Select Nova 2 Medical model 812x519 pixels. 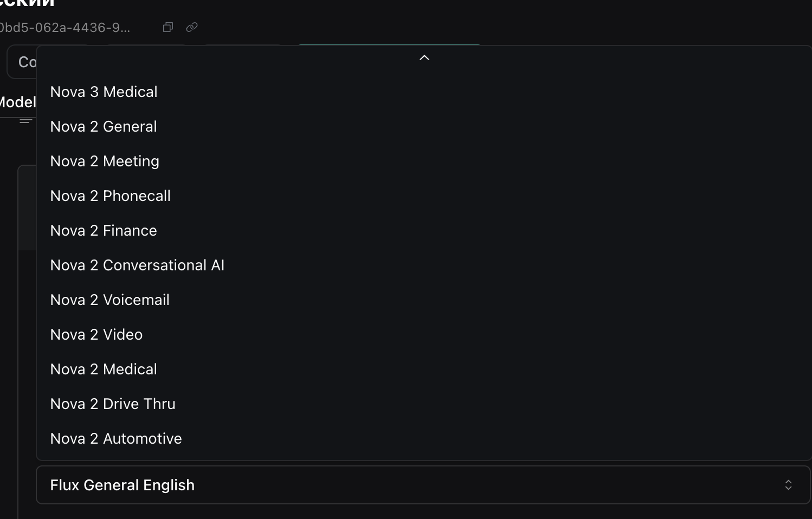pos(104,369)
